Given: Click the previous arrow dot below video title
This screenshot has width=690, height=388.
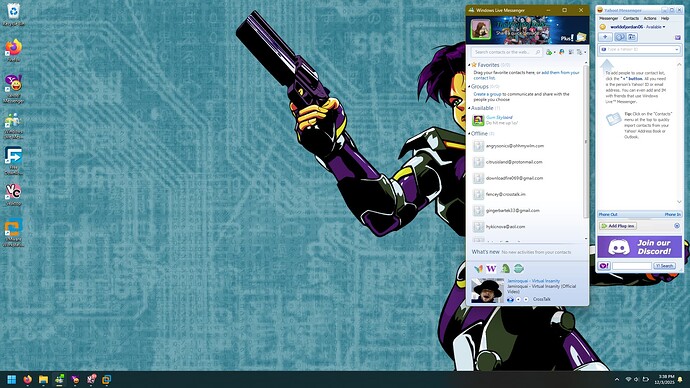Looking at the screenshot, I should [x=518, y=299].
